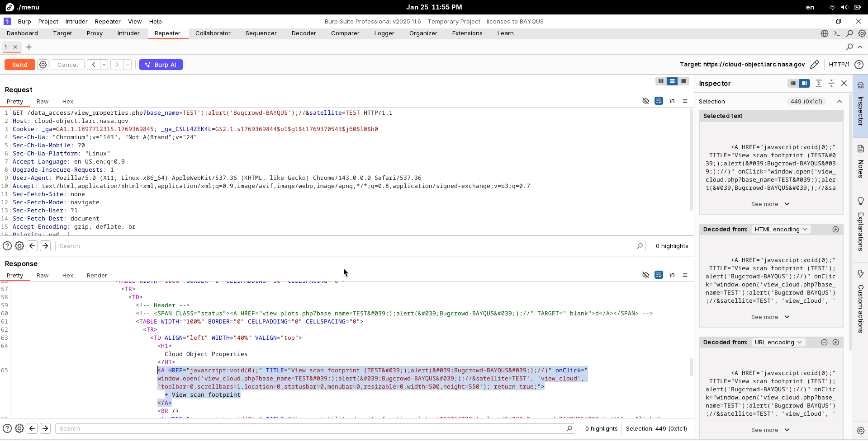Screen dimensions: 868x441
Task: Toggle line wrap in Response panel
Action: coord(659,275)
